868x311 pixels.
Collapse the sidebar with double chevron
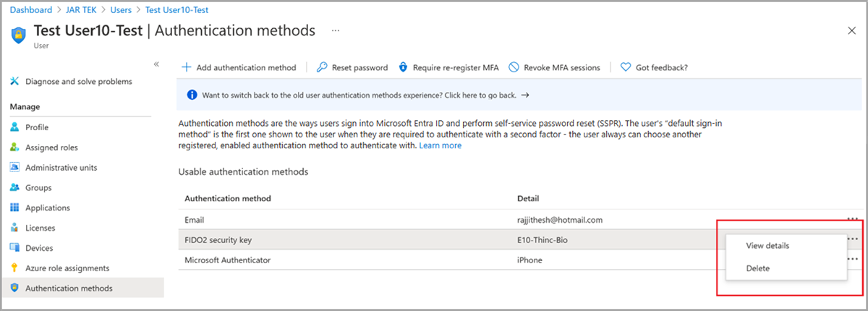point(156,64)
